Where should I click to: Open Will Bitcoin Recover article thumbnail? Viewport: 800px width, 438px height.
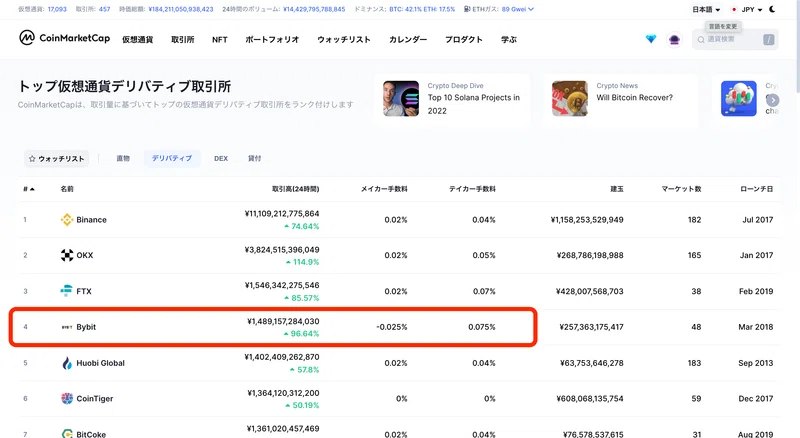point(570,99)
